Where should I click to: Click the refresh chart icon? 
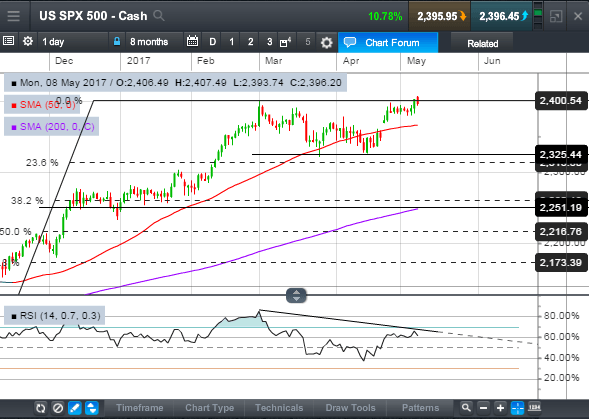coord(41,408)
